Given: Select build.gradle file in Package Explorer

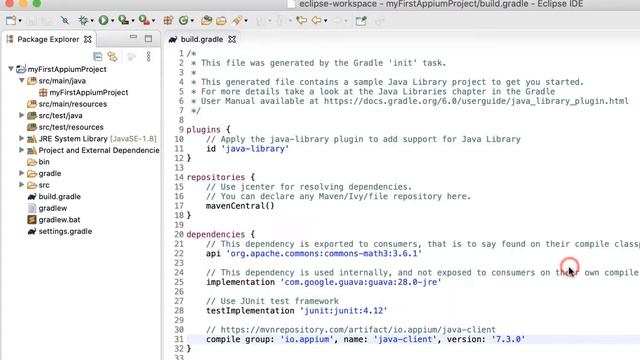Looking at the screenshot, I should click(60, 197).
